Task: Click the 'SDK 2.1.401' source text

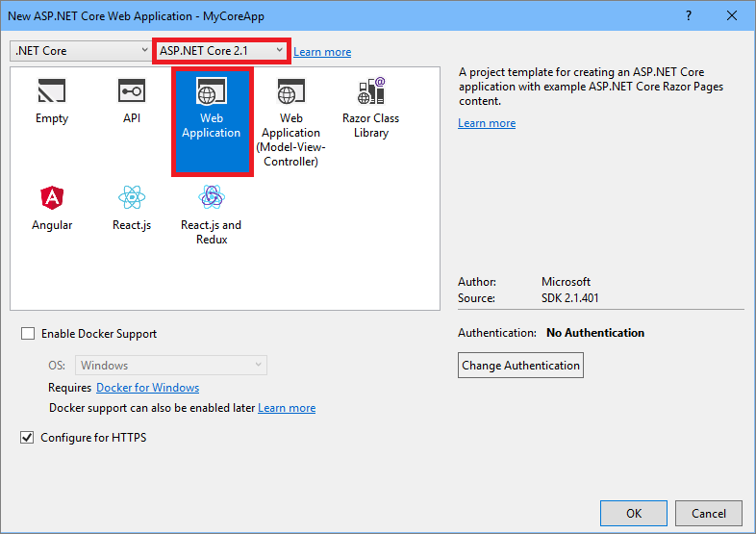Action: point(570,298)
